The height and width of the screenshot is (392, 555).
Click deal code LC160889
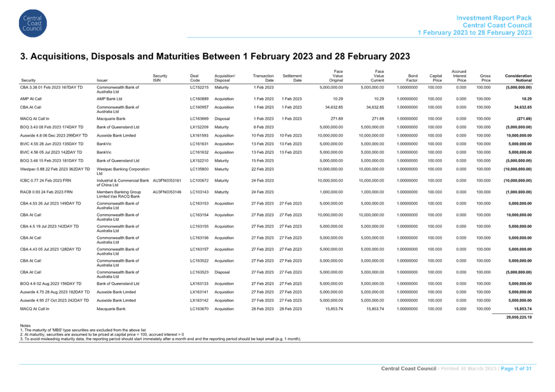[199, 99]
